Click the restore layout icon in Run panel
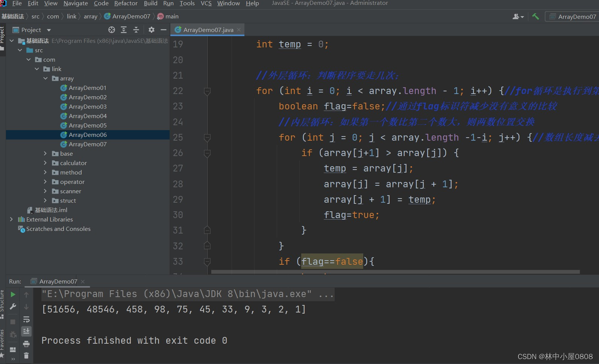This screenshot has width=599, height=364. (x=13, y=349)
